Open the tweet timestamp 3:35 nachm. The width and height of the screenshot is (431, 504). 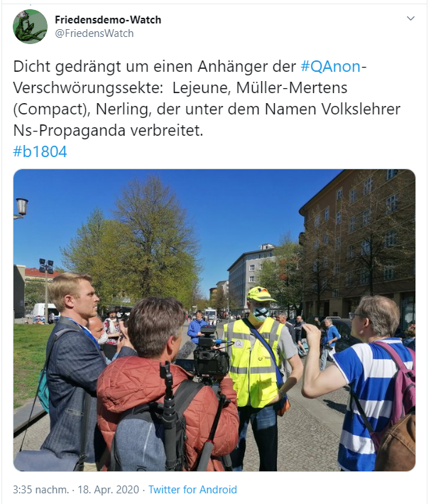(40, 490)
